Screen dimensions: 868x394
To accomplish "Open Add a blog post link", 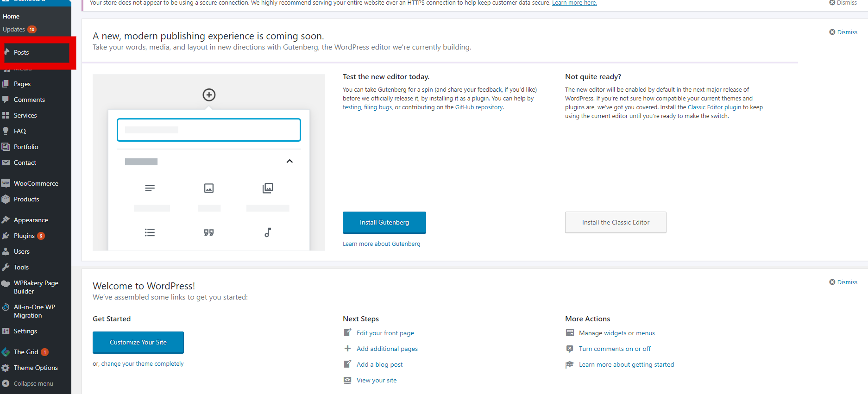I will pos(380,365).
